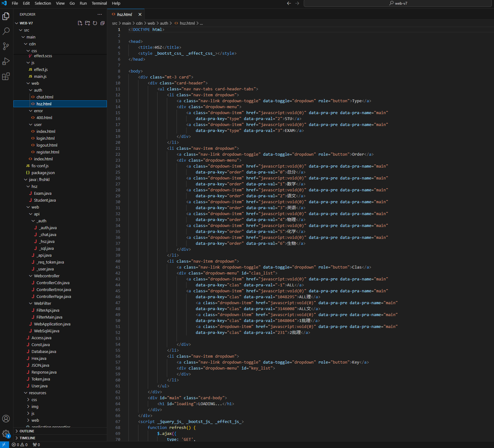
Task: Open the Edit menu
Action: [x=26, y=3]
